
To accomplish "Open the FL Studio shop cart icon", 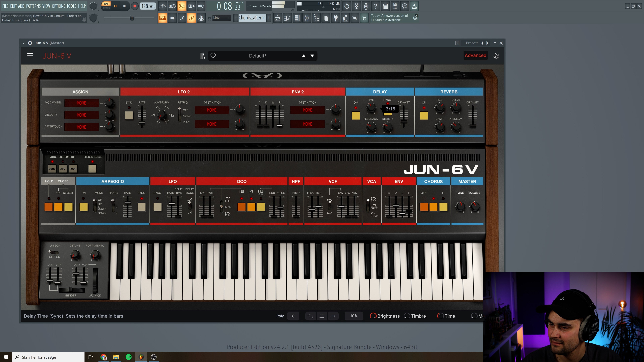I will click(x=364, y=18).
